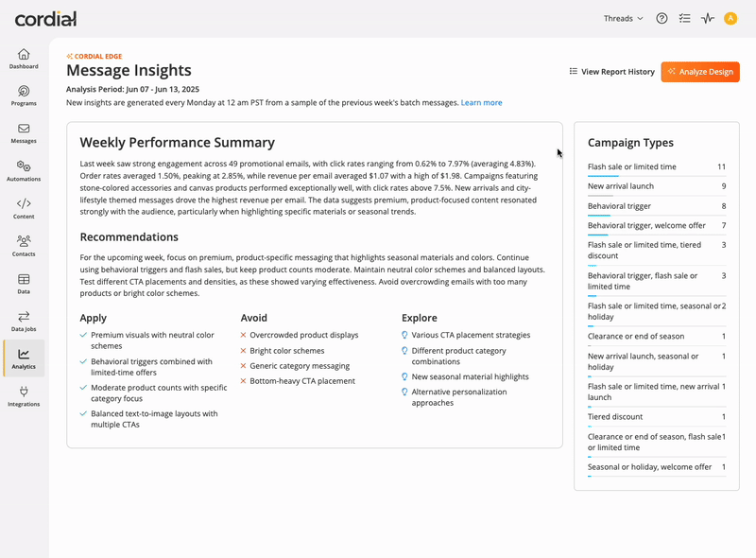Open View Report History

point(611,72)
